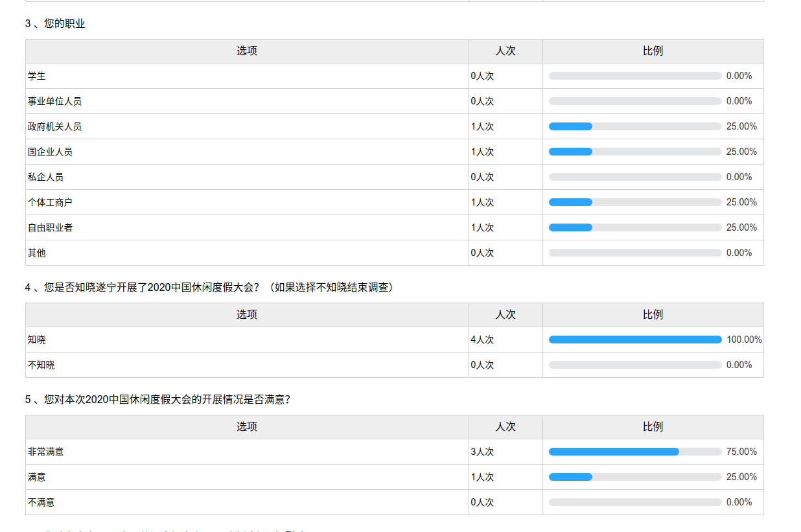
Task: Click the 不满意 row label
Action: click(41, 502)
